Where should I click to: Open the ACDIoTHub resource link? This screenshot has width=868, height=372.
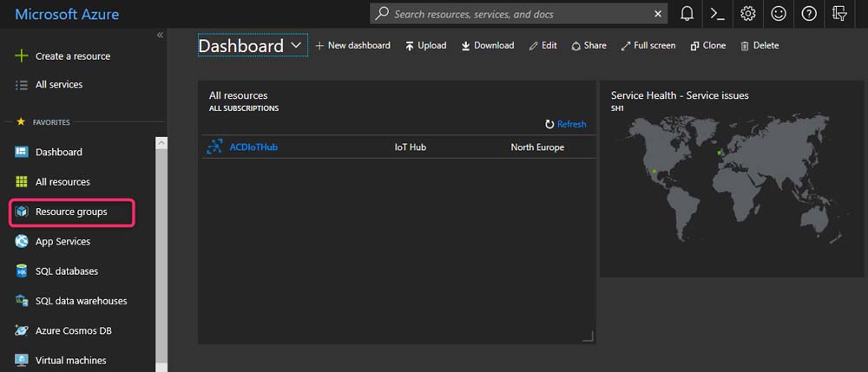pyautogui.click(x=253, y=147)
